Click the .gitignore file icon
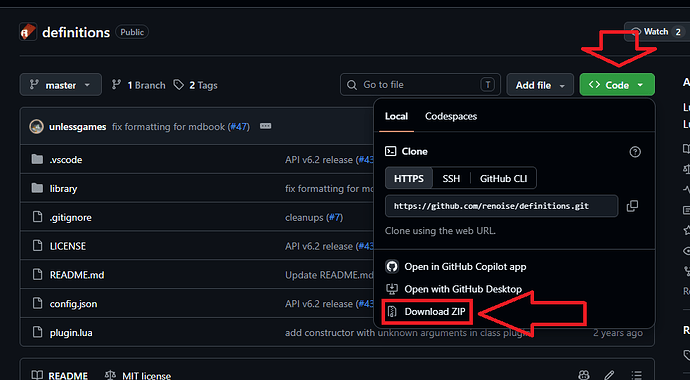 37,217
